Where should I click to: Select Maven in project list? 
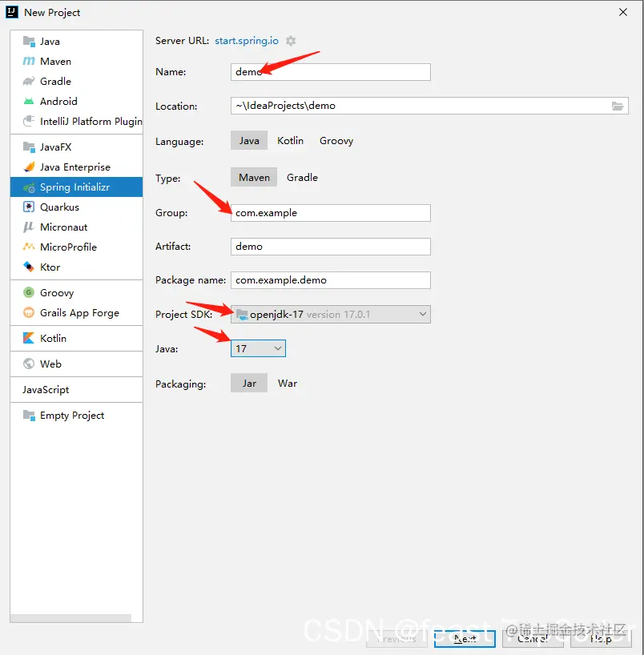[76, 62]
